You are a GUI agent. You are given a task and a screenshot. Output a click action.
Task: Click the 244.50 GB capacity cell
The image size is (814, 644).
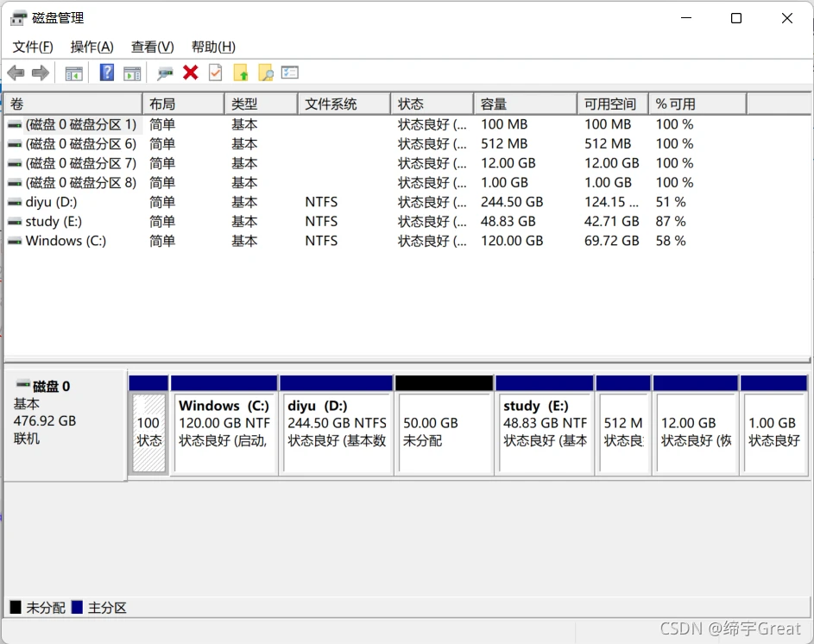coord(512,202)
